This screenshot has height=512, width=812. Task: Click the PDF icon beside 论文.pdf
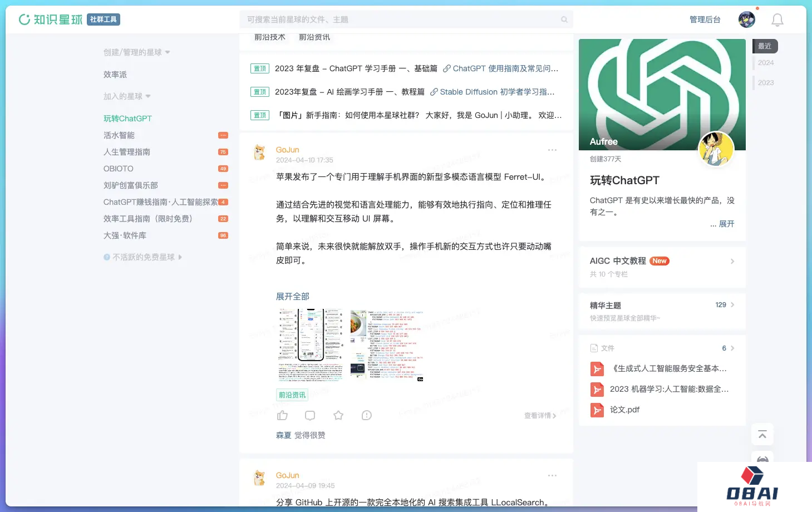coord(597,410)
